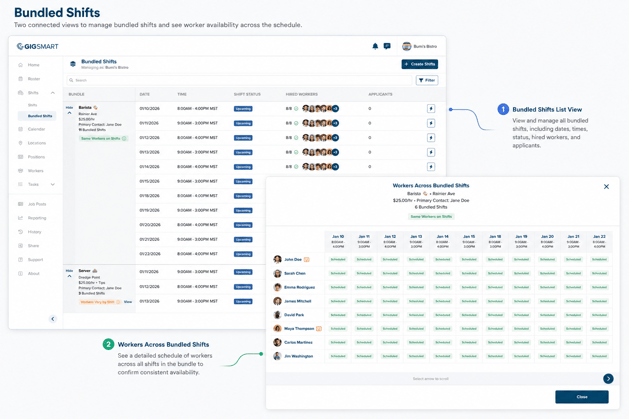Click the Support sidebar icon
Viewport: 629px width, 419px height.
pyautogui.click(x=20, y=259)
